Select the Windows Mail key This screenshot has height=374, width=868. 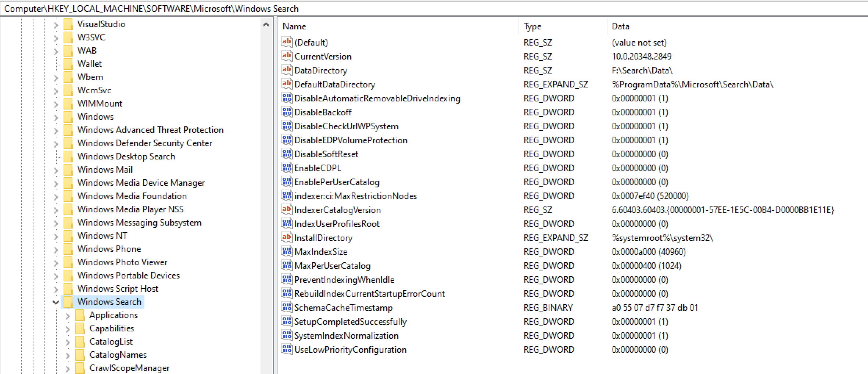pos(105,169)
